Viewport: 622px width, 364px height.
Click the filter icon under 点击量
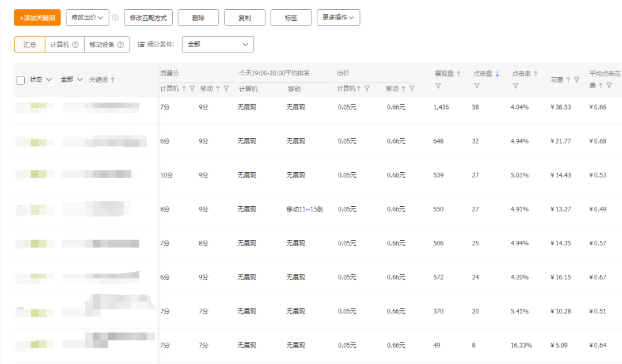coord(477,86)
